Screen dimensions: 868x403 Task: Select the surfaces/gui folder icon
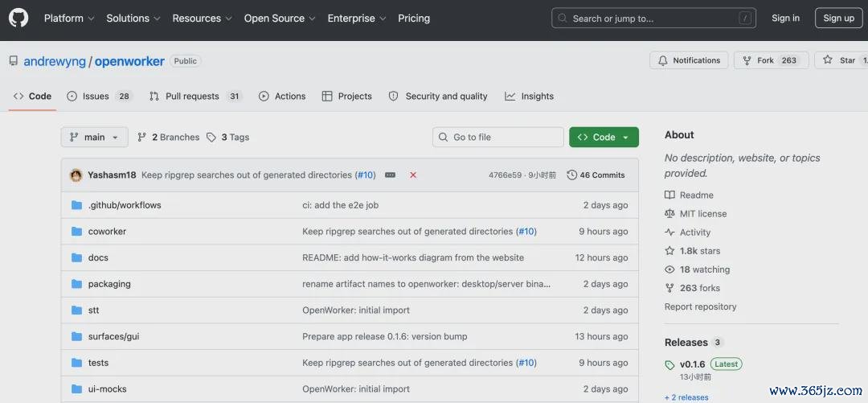pyautogui.click(x=77, y=336)
